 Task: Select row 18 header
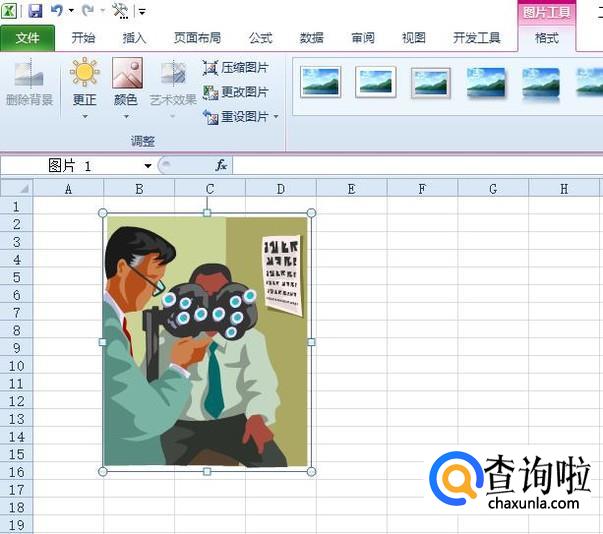pos(17,507)
